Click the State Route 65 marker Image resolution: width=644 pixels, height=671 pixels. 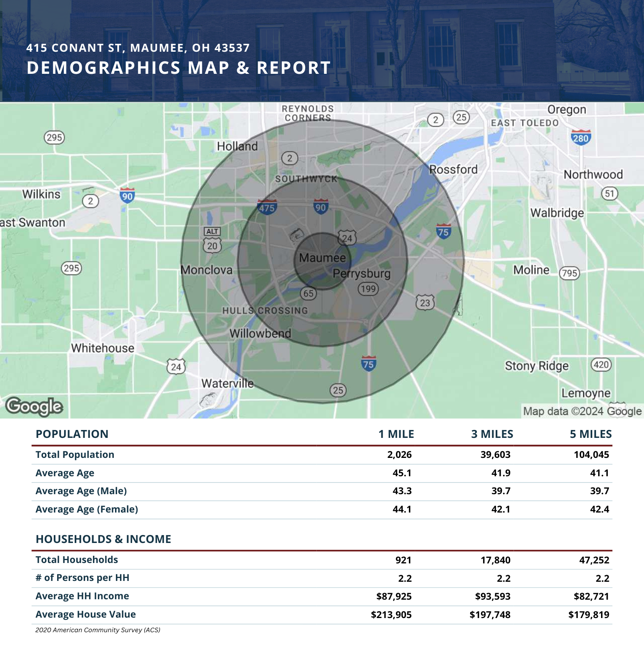(308, 294)
